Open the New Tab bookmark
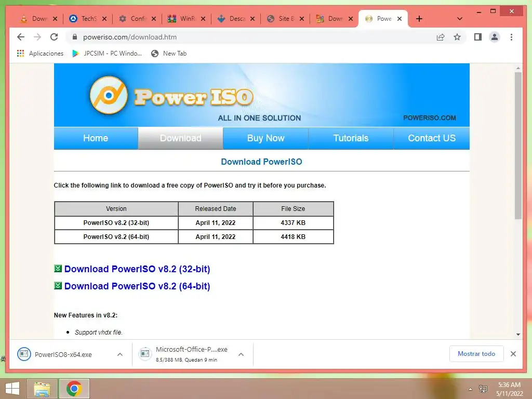 [169, 54]
